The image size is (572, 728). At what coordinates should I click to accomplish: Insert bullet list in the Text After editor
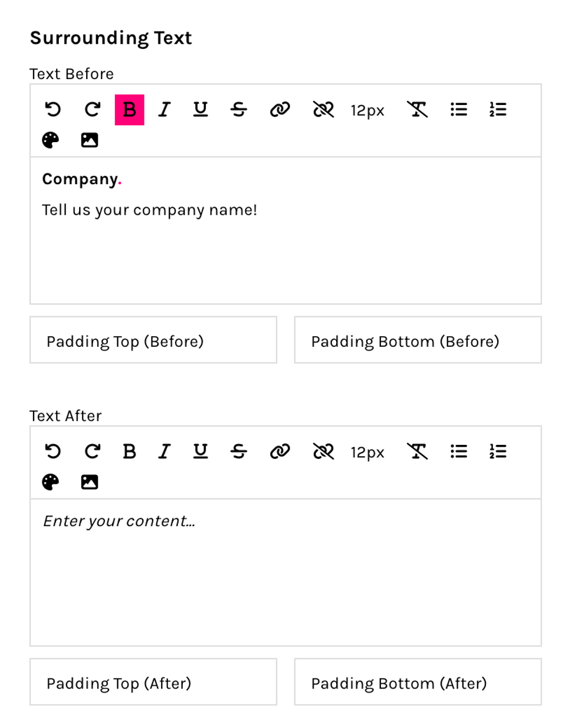[459, 451]
